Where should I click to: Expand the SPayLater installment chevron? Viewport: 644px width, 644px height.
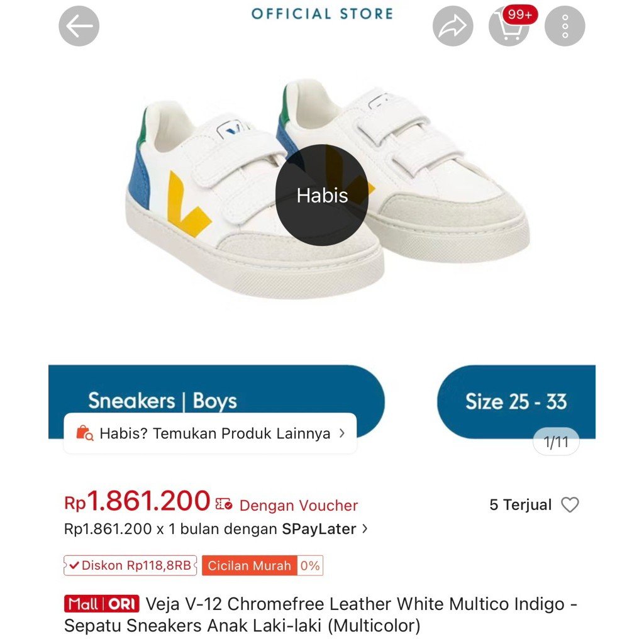365,529
